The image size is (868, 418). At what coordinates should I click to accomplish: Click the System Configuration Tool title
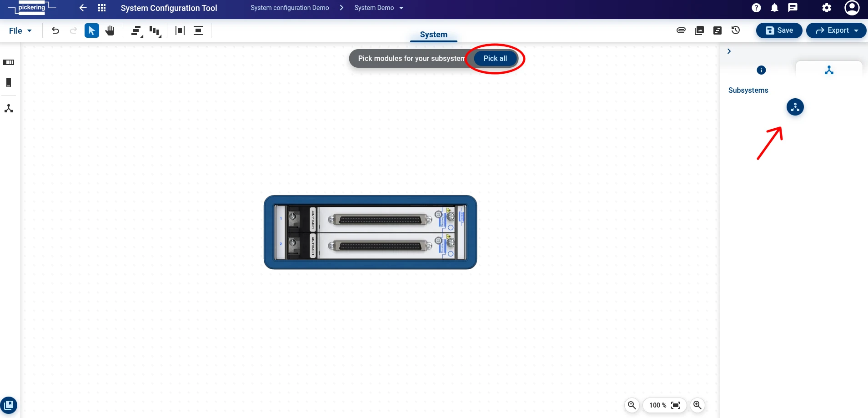[x=169, y=8]
